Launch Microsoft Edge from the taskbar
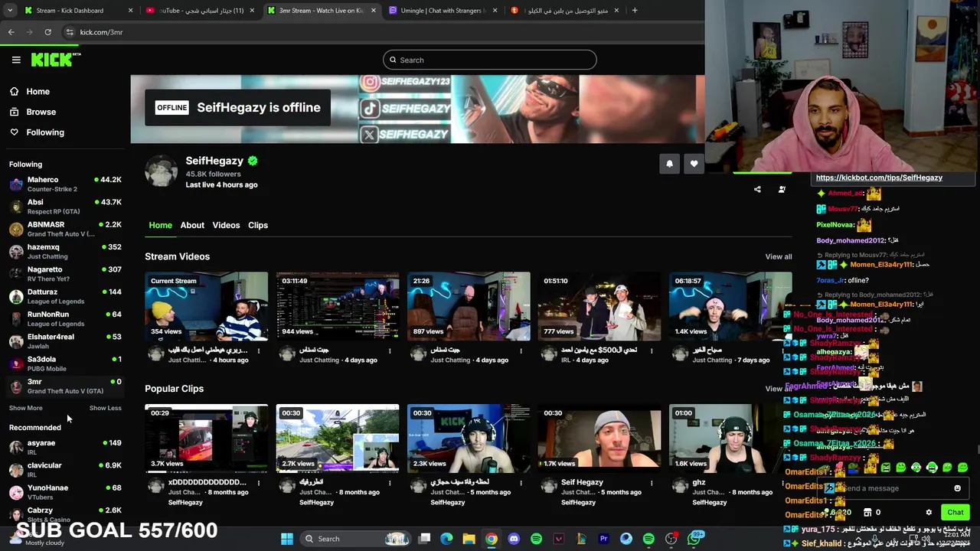 447,539
